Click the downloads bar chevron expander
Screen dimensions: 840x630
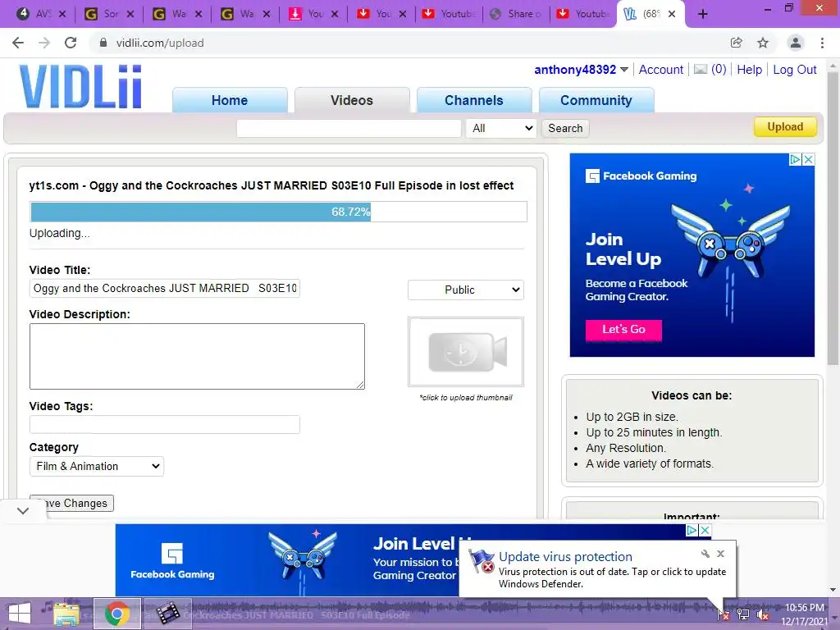22,511
